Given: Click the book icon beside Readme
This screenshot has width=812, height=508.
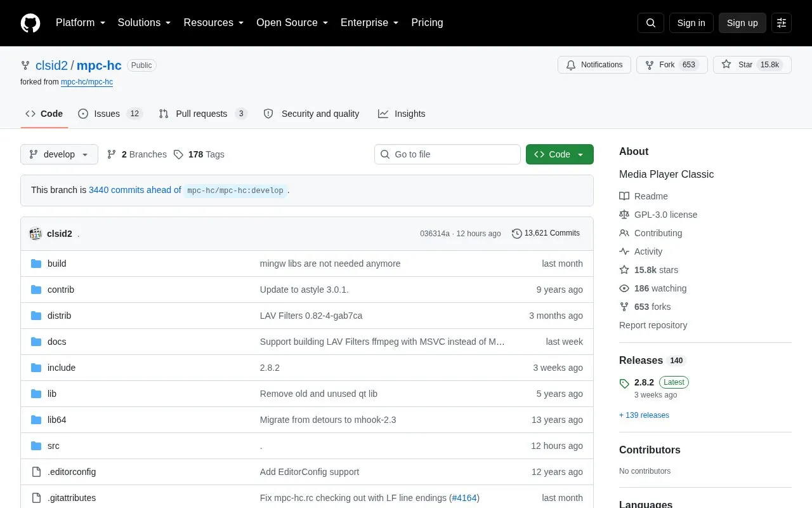Looking at the screenshot, I should click(x=624, y=196).
